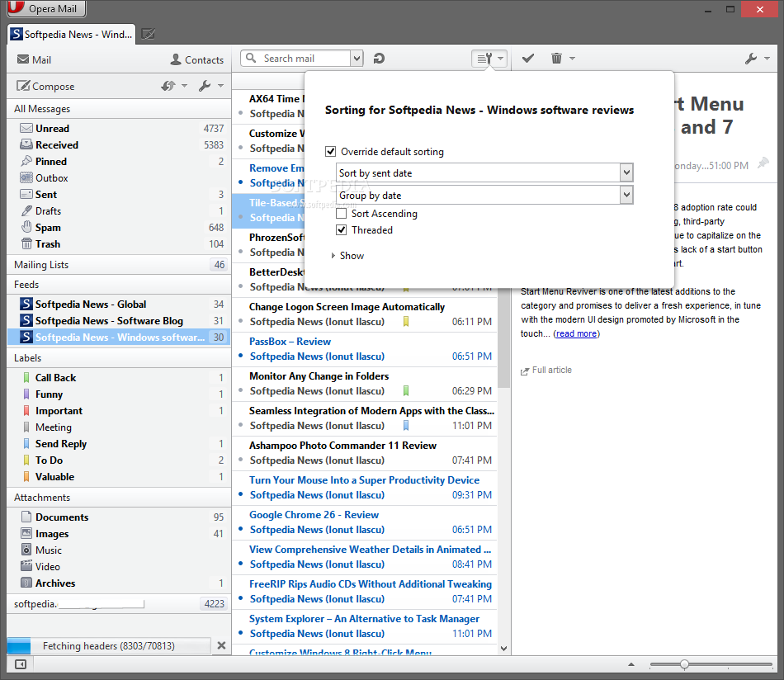This screenshot has height=680, width=784.
Task: Click unread dot on PassBox message
Action: pyautogui.click(x=240, y=356)
